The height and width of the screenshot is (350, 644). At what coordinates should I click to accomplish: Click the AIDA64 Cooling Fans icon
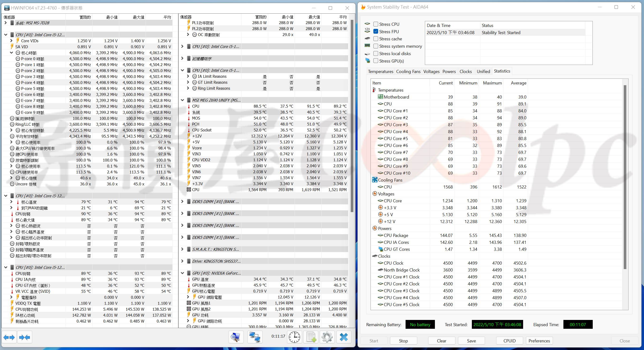(x=375, y=180)
